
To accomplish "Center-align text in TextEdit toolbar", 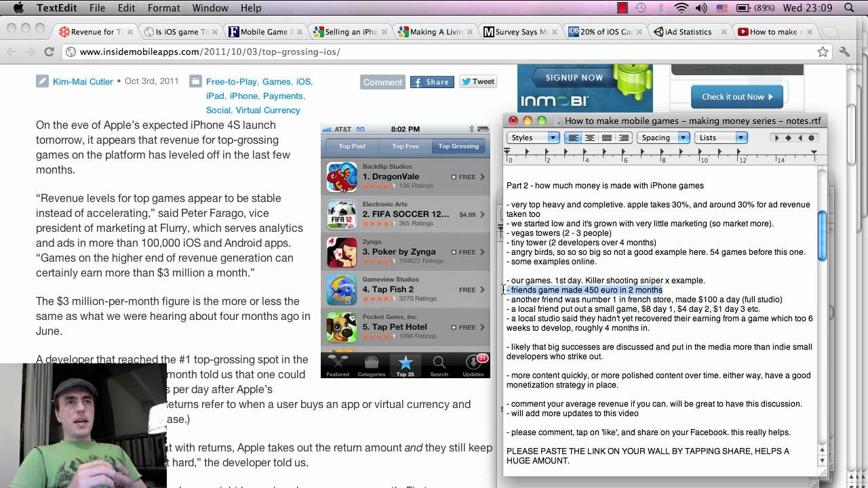I will point(590,138).
